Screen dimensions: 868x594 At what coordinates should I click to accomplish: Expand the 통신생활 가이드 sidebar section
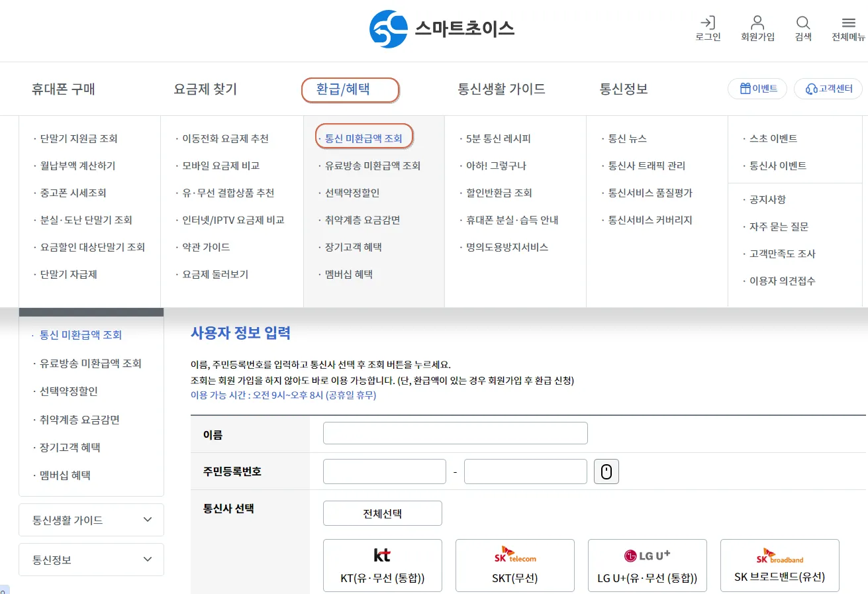[x=91, y=520]
